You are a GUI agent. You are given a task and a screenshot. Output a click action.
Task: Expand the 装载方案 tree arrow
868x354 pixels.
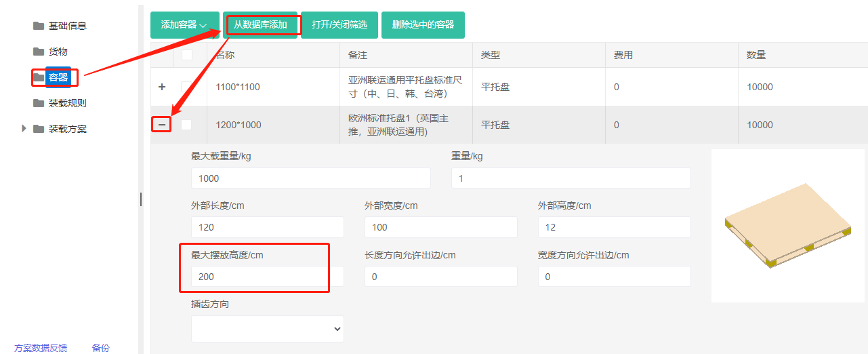(x=25, y=129)
